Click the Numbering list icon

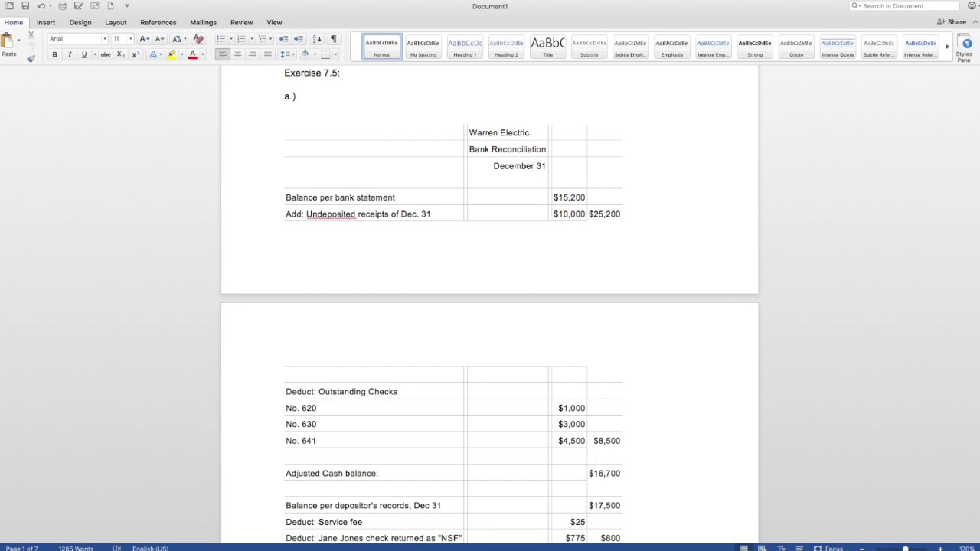(241, 39)
